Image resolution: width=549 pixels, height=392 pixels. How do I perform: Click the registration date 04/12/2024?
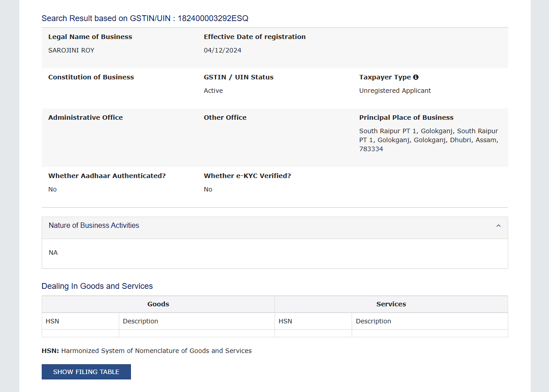click(222, 50)
